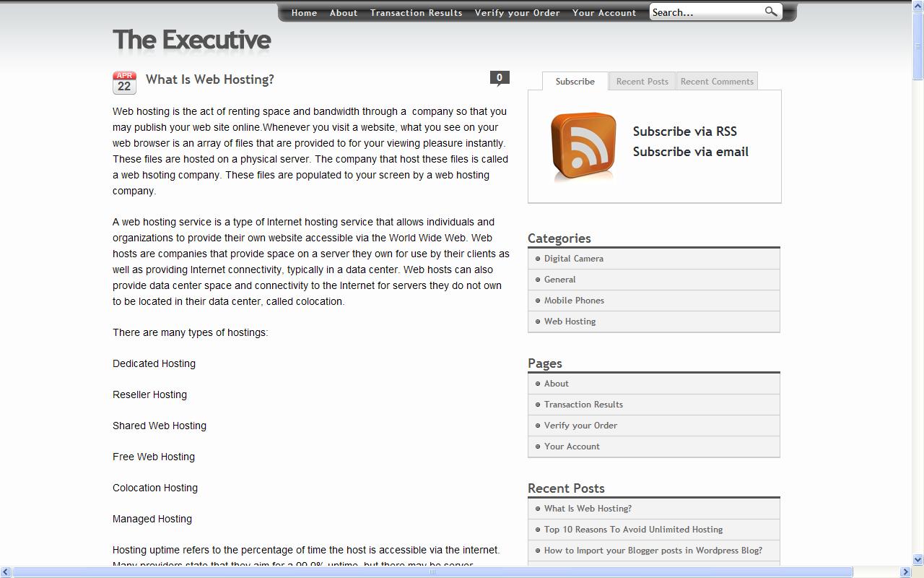
Task: Click the horizontal scrollbar left arrow
Action: pos(6,572)
